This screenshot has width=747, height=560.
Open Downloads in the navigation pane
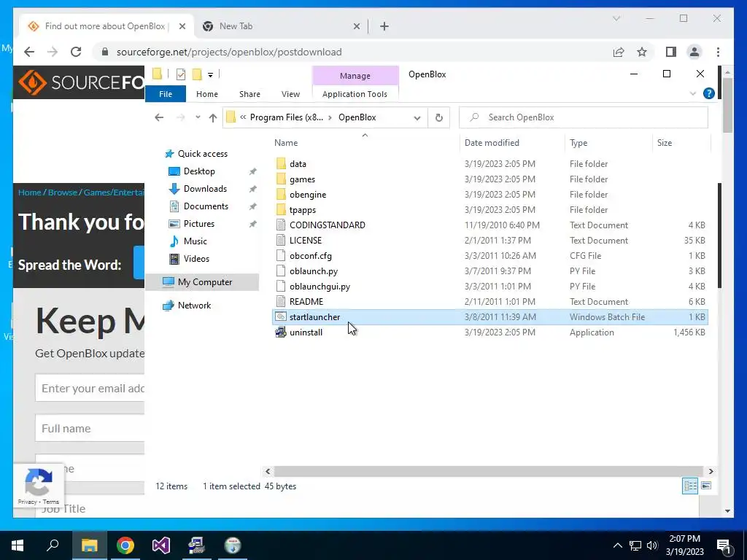pos(205,189)
